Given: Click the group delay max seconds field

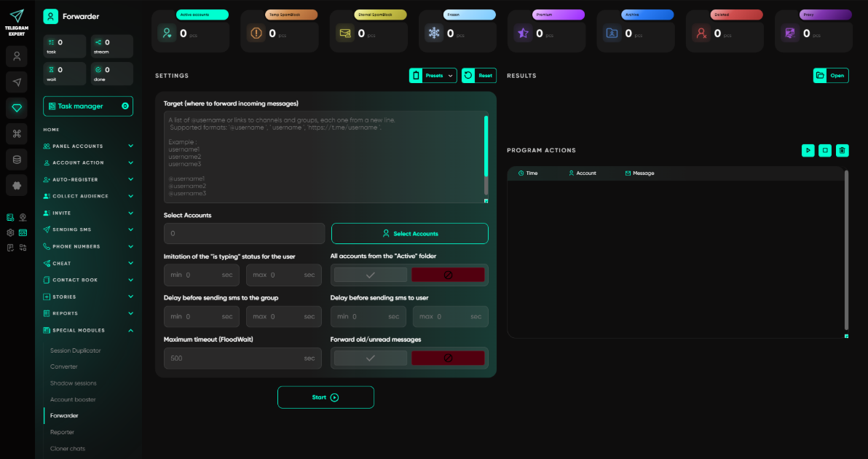Looking at the screenshot, I should [x=284, y=317].
